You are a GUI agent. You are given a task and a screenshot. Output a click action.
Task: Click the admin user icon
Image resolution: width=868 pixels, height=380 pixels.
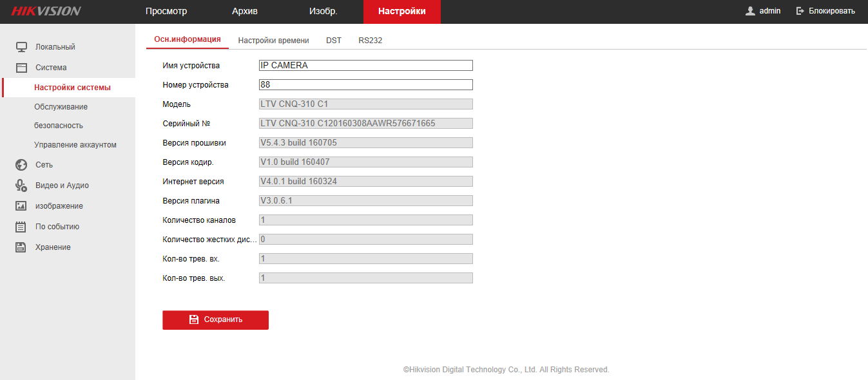[x=750, y=11]
